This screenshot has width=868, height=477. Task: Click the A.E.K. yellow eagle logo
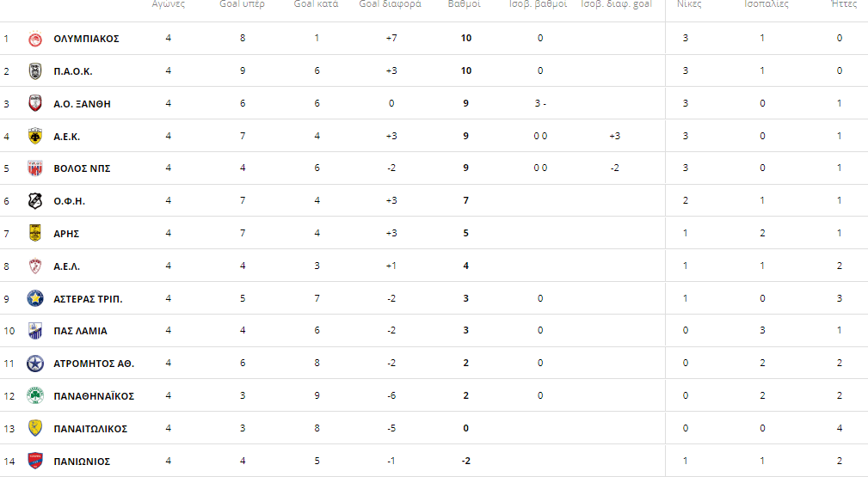coord(35,136)
